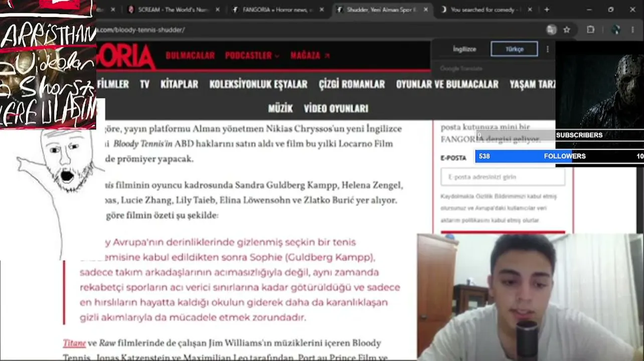Click the Google Translate icon in address bar
Screen dimensions: 644x361
pos(551,30)
